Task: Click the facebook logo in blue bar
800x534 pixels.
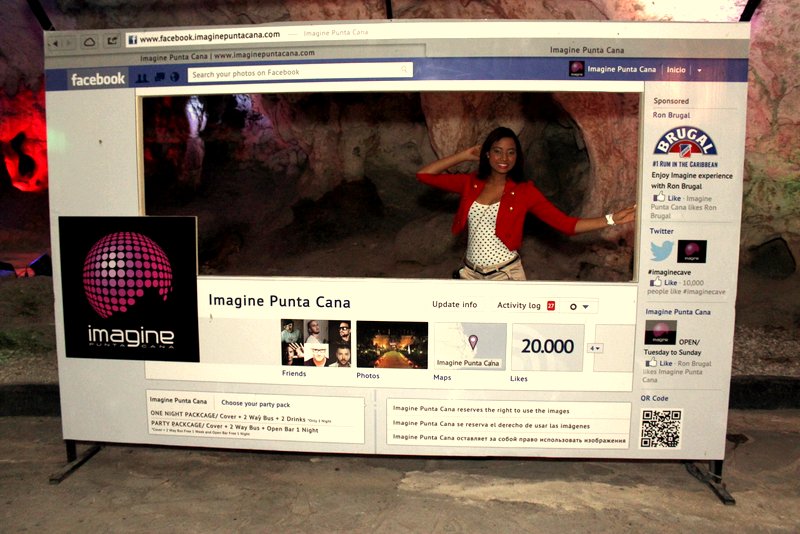Action: tap(98, 79)
